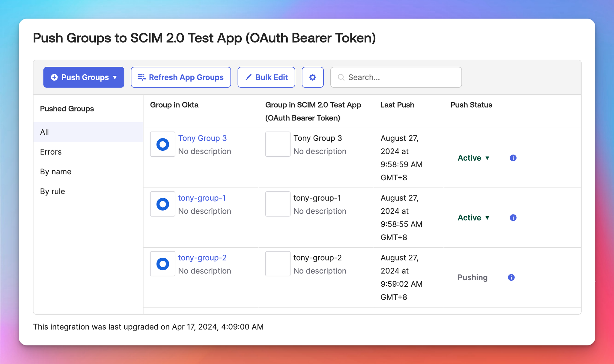Screen dimensions: 614x364
Task: Click the Okta logo icon beside Tony Group 3
Action: tap(163, 144)
